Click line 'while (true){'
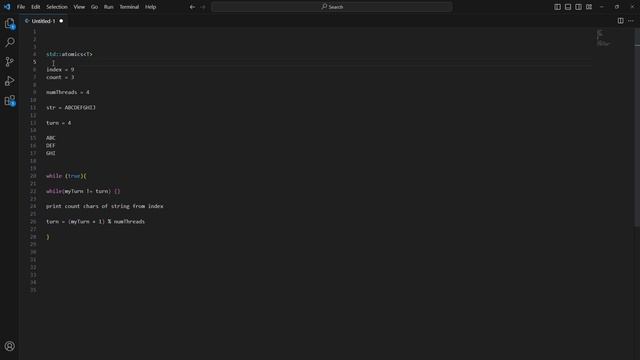Image resolution: width=640 pixels, height=360 pixels. (66, 176)
